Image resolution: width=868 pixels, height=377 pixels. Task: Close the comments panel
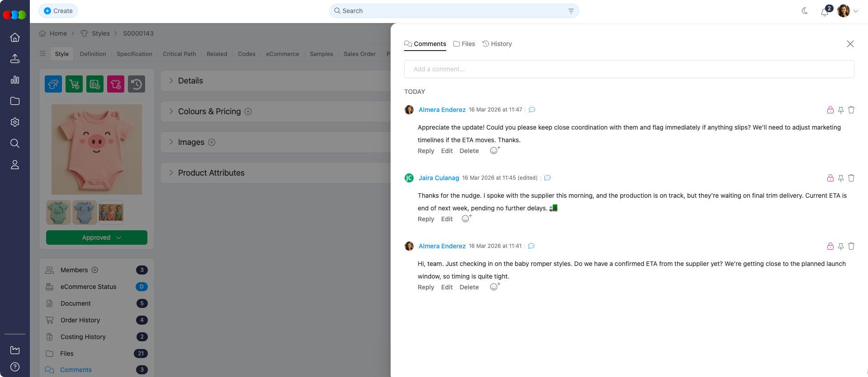click(850, 44)
